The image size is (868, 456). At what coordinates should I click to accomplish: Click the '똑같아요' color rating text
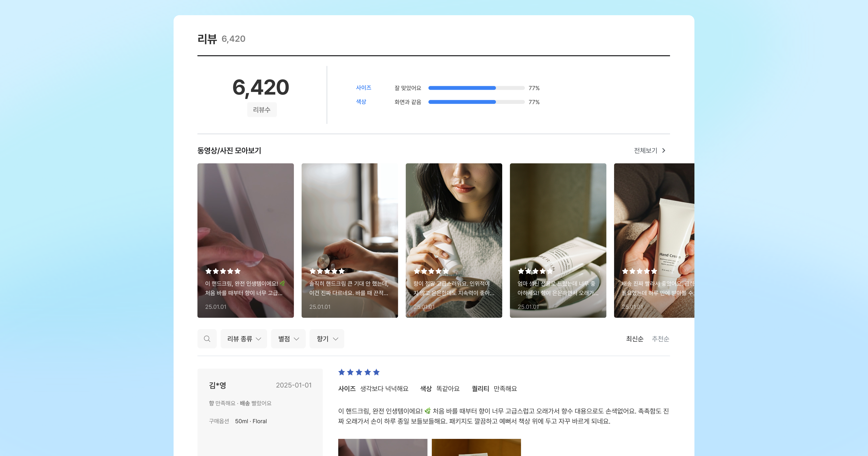tap(448, 388)
